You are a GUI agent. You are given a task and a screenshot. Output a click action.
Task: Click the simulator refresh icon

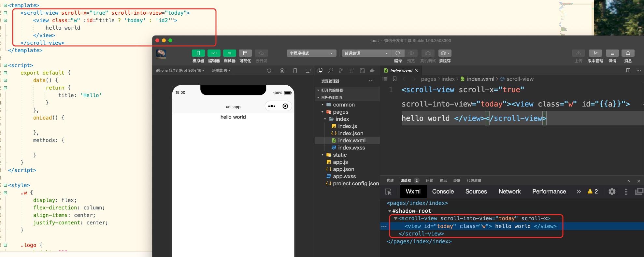[269, 71]
